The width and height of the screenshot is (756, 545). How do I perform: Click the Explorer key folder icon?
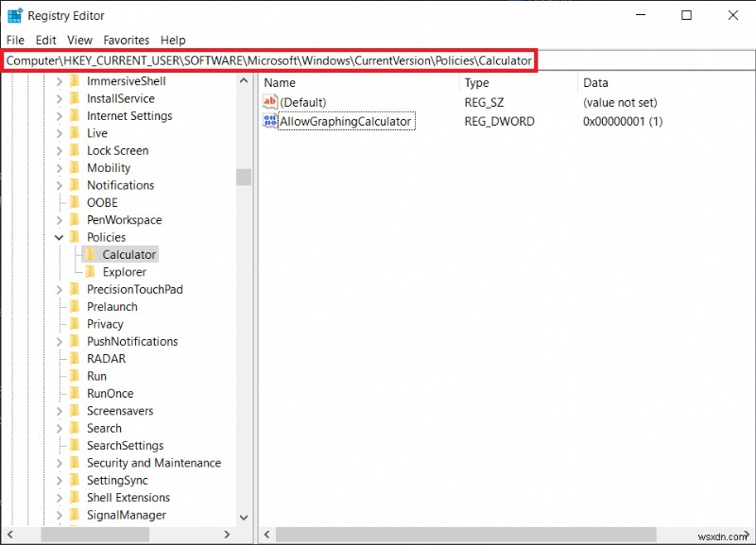[90, 272]
